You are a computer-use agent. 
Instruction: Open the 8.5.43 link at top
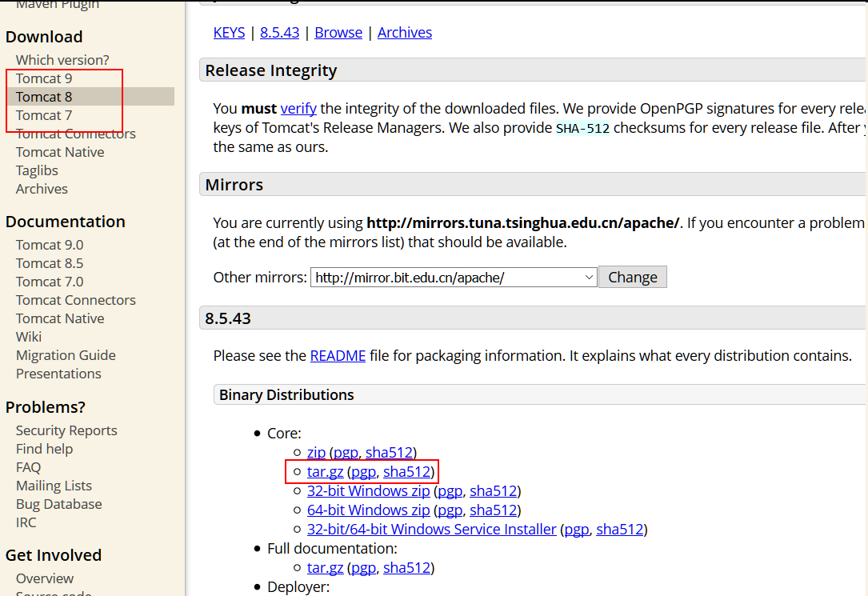tap(279, 33)
